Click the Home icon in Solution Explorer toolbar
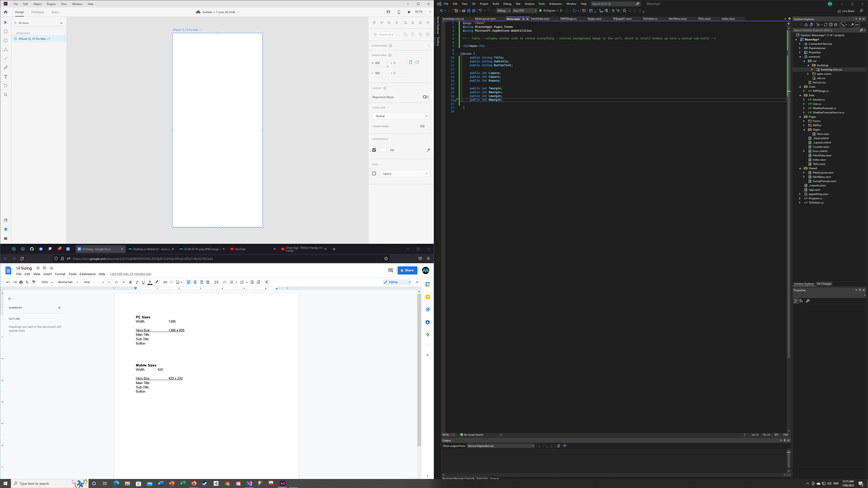 click(806, 25)
